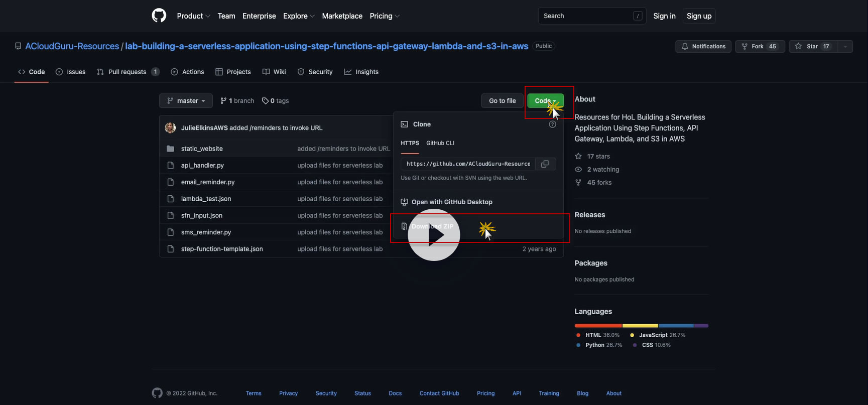Click the HTML language color bar segment
The image size is (868, 405).
[x=598, y=326]
